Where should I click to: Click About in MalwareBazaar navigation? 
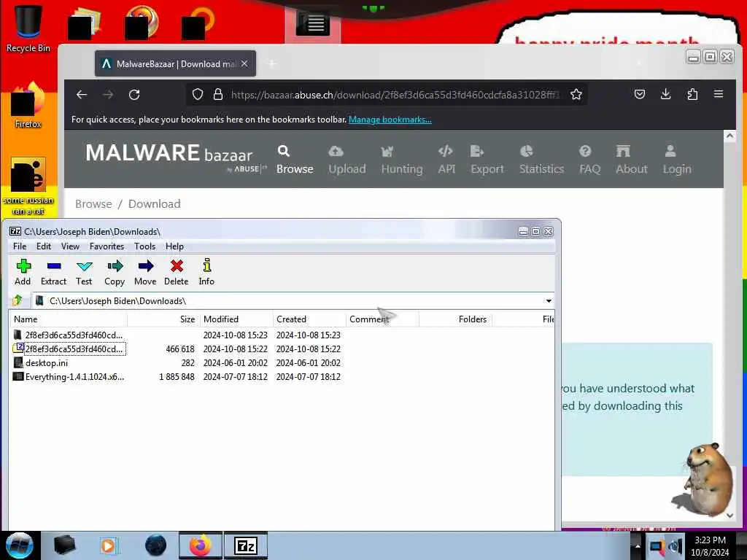tap(631, 160)
